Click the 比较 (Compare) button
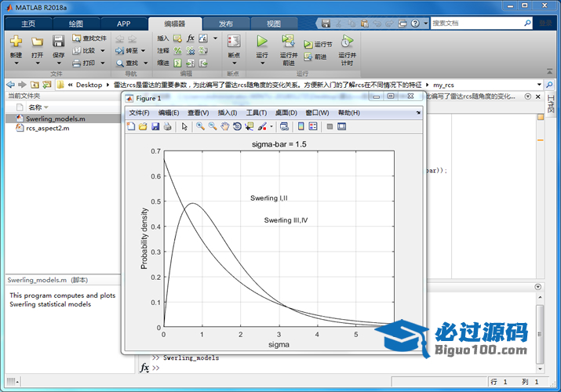Image resolution: width=561 pixels, height=392 pixels. (x=85, y=50)
